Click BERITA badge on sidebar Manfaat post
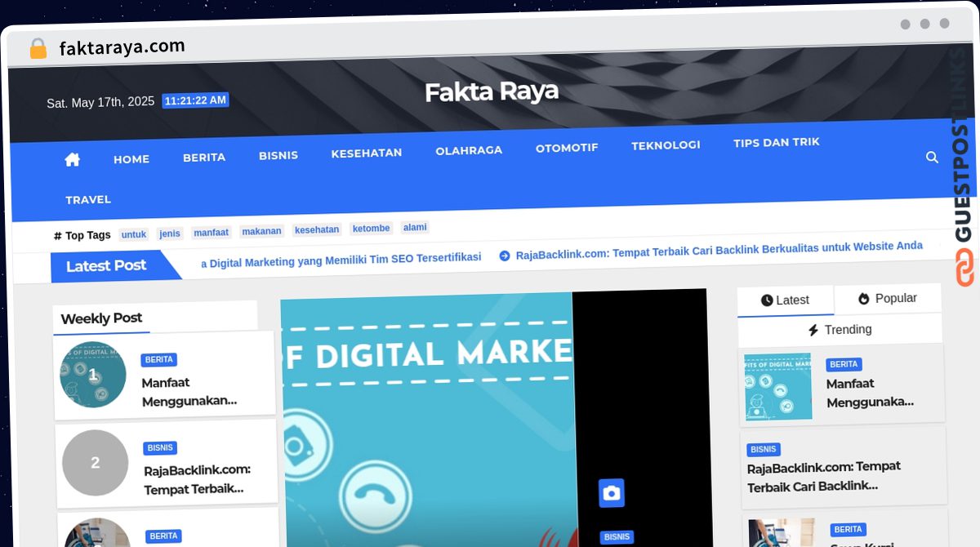The height and width of the screenshot is (547, 980). click(844, 365)
